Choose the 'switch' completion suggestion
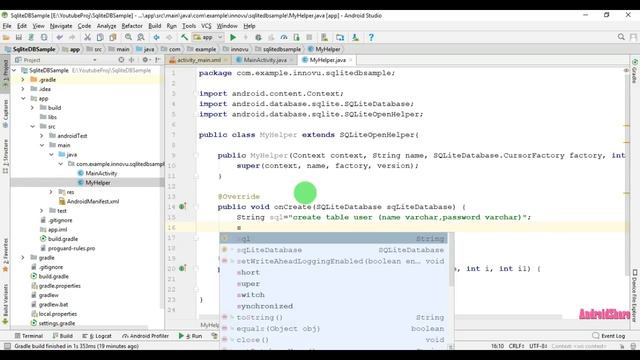This screenshot has width=640, height=360. [334, 295]
